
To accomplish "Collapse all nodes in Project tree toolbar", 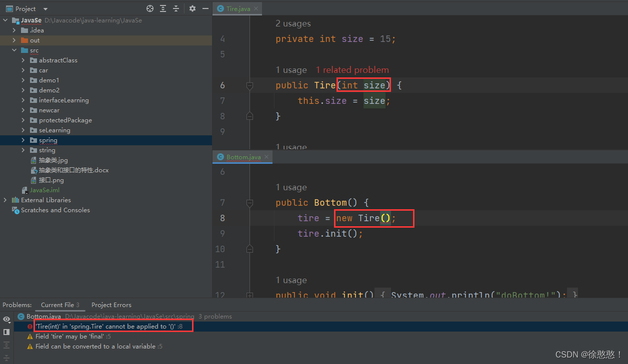I will (175, 8).
